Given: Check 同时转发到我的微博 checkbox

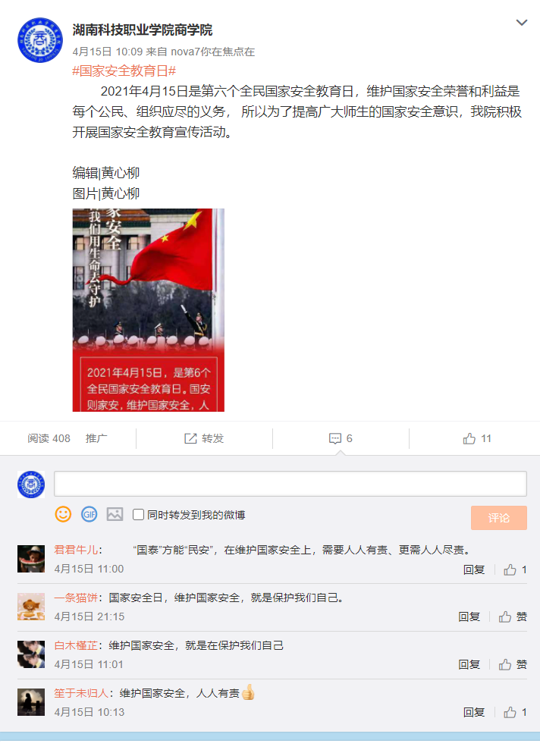Looking at the screenshot, I should (138, 515).
